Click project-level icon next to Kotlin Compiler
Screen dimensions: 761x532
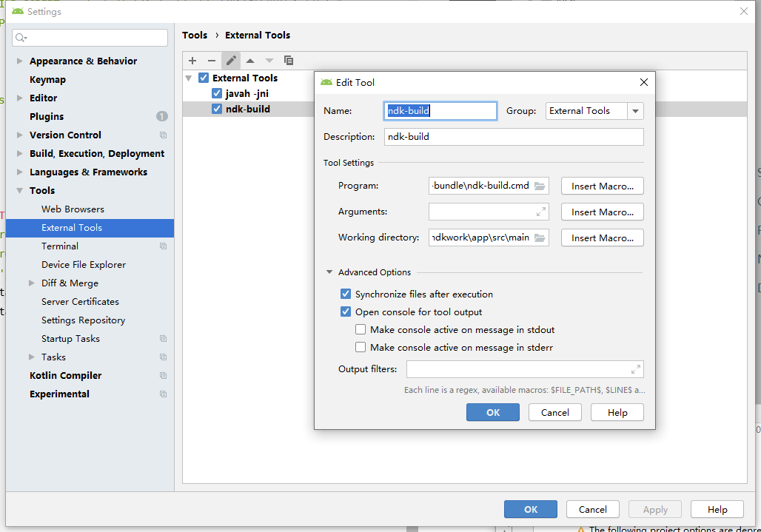click(164, 376)
